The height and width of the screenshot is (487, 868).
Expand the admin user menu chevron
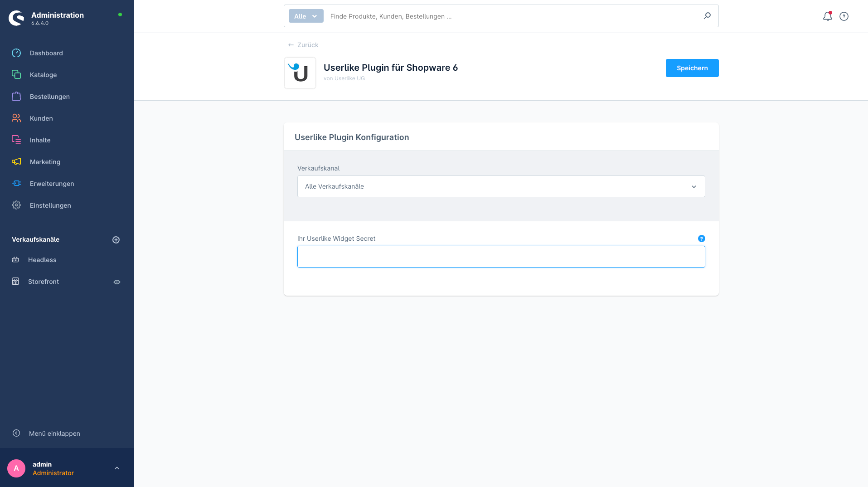pos(117,468)
